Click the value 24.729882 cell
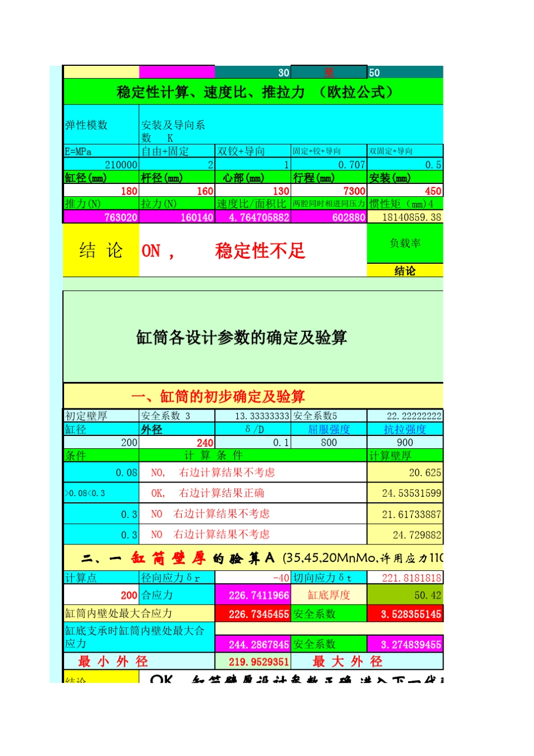The width and height of the screenshot is (534, 756). pyautogui.click(x=405, y=535)
